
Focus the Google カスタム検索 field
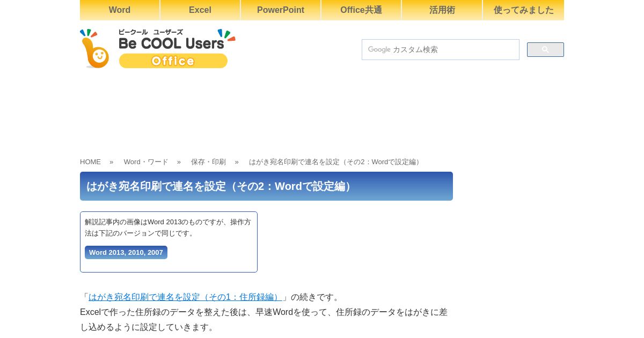pos(441,49)
